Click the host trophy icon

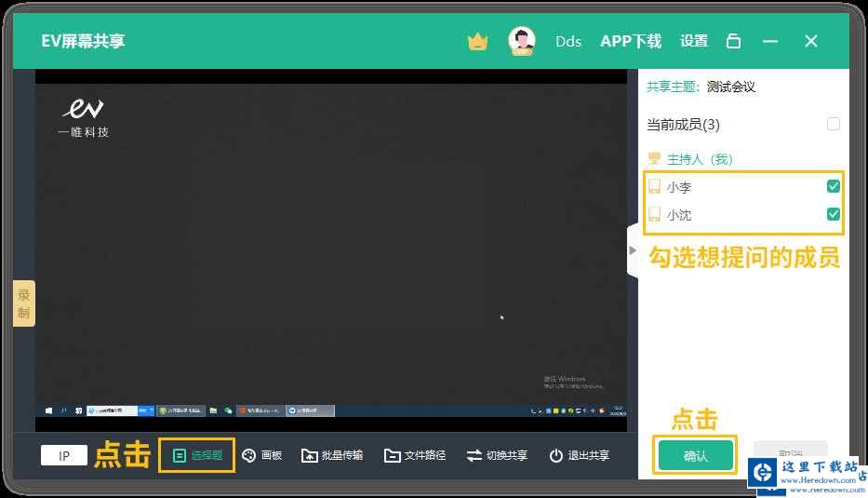pos(654,158)
